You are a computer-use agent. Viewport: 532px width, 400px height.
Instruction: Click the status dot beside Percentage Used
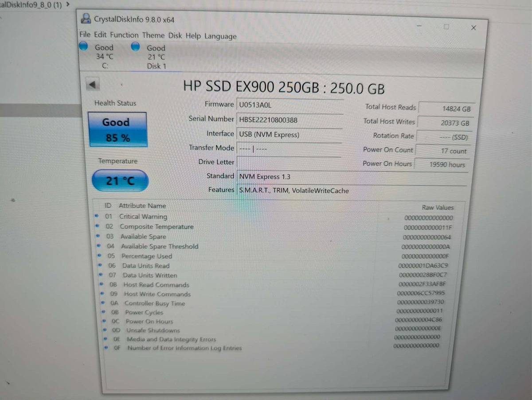99,256
